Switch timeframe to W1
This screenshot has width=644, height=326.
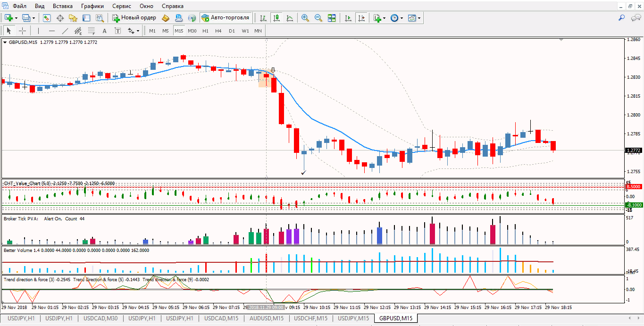point(245,31)
